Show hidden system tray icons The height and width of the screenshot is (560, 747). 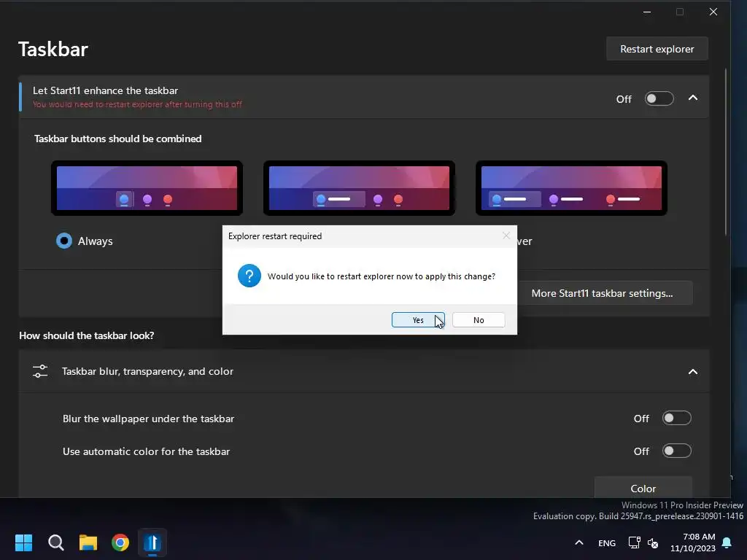pyautogui.click(x=578, y=542)
